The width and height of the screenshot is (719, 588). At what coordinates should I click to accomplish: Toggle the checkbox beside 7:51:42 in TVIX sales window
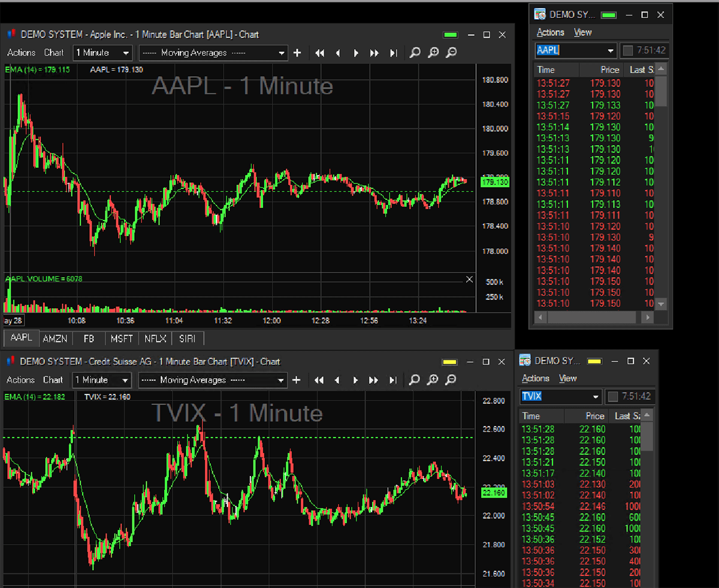[612, 396]
